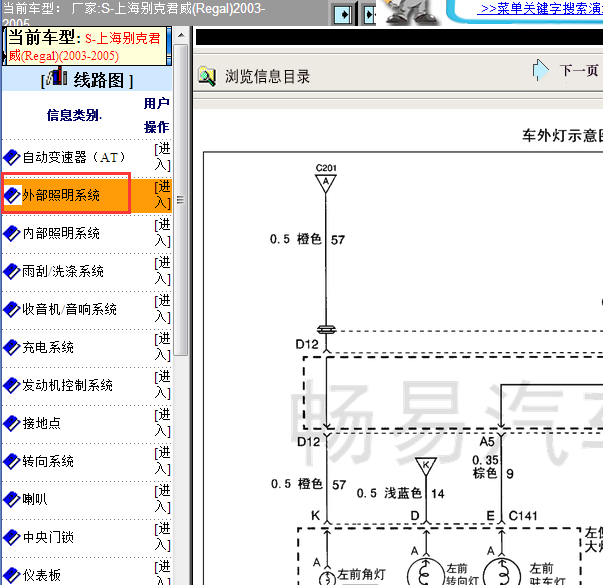Screen dimensions: 603x585
Task: Click the 线路图 chart icon in header
Action: click(57, 77)
